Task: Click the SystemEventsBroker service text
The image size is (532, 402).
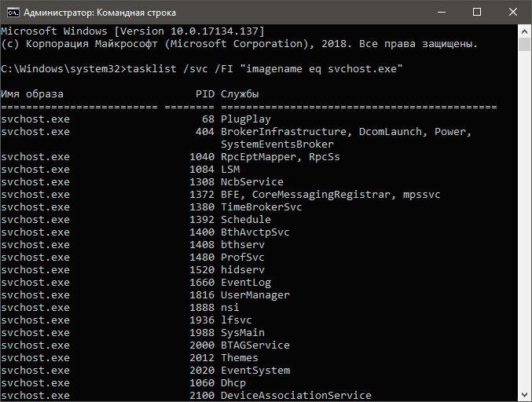Action: pos(277,144)
